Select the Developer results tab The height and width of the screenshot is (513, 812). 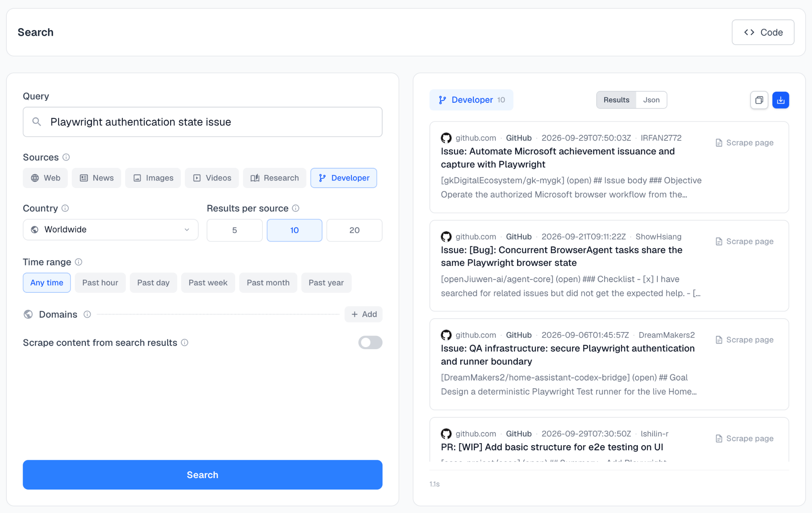(471, 100)
